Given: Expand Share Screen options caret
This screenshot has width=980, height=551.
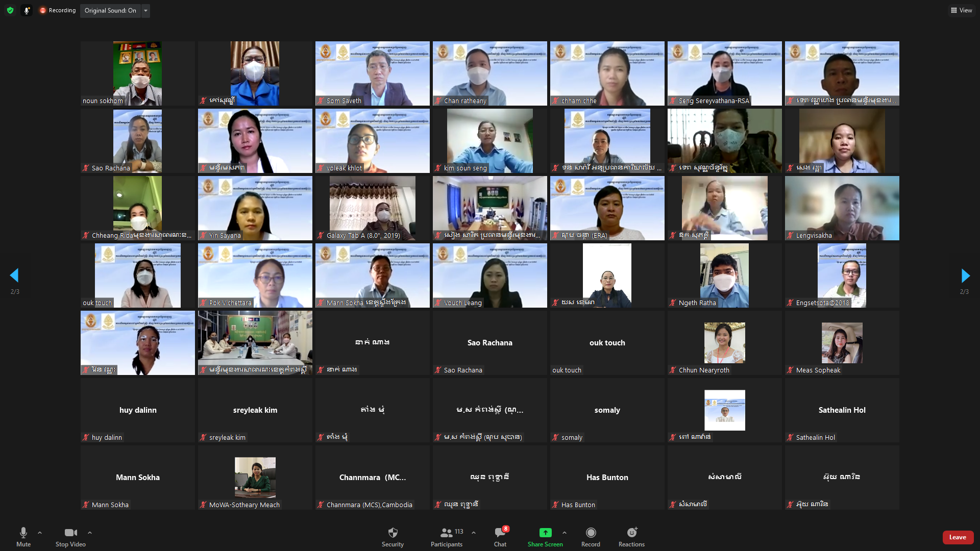Looking at the screenshot, I should 564,533.
